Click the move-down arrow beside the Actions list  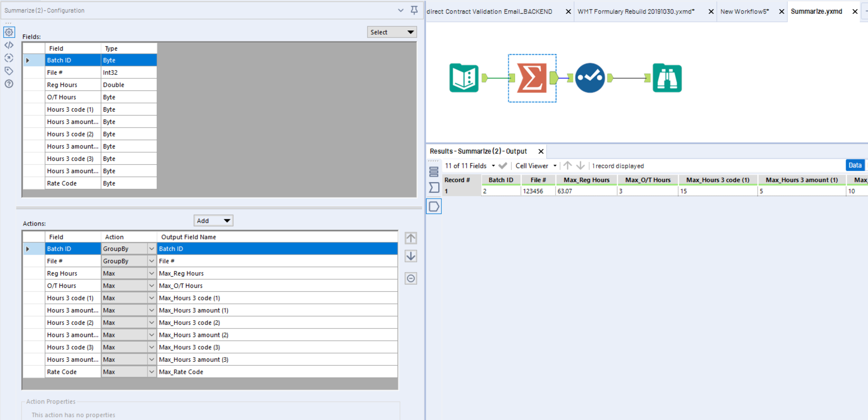411,256
